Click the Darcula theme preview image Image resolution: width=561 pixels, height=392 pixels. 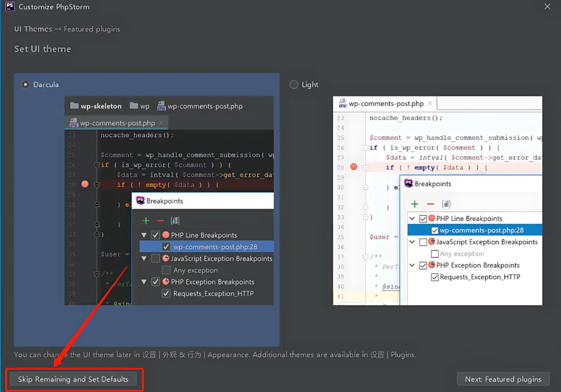169,200
